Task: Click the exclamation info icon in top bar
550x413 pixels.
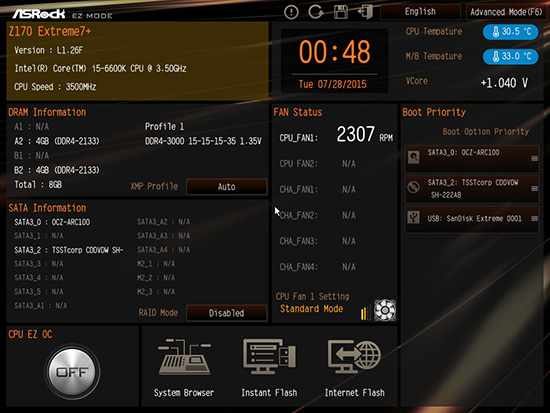Action: [x=291, y=12]
